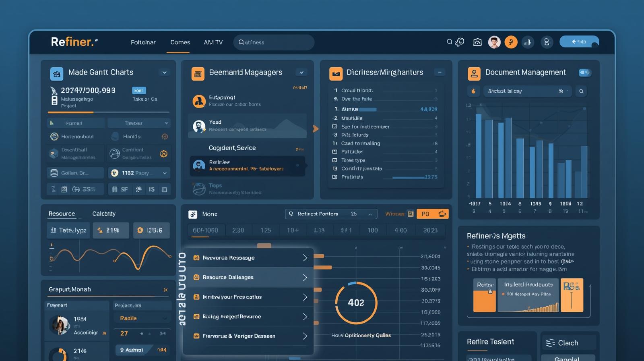
Task: Click the search icon in Document Management
Action: point(581,91)
